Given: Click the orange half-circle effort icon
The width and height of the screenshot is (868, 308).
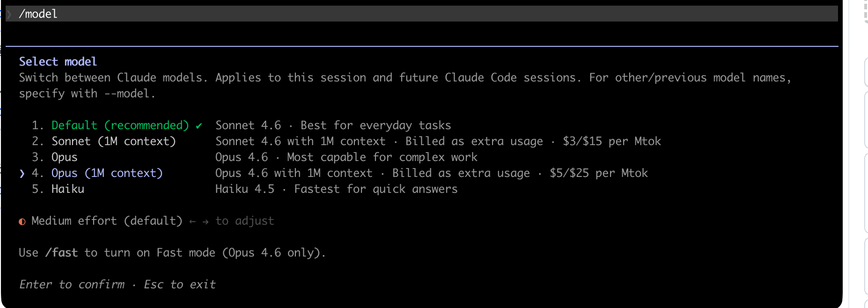Looking at the screenshot, I should [x=22, y=221].
